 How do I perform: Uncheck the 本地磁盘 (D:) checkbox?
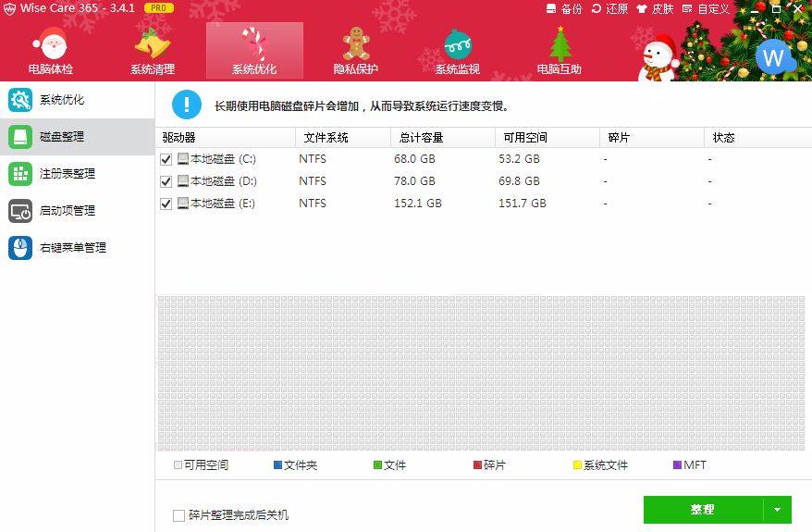pyautogui.click(x=166, y=181)
